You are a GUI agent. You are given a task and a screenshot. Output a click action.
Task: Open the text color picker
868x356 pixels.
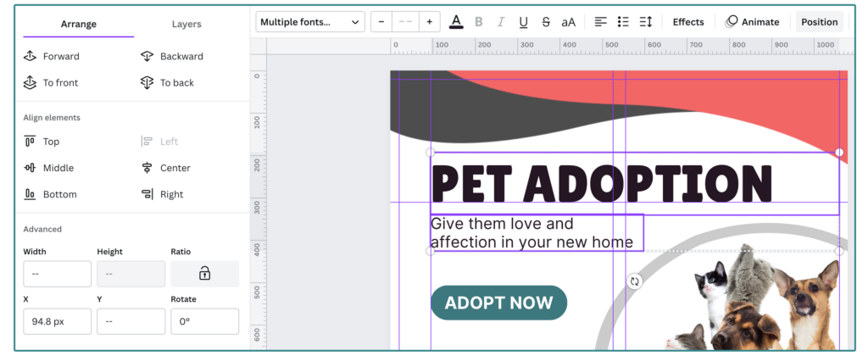pyautogui.click(x=456, y=22)
